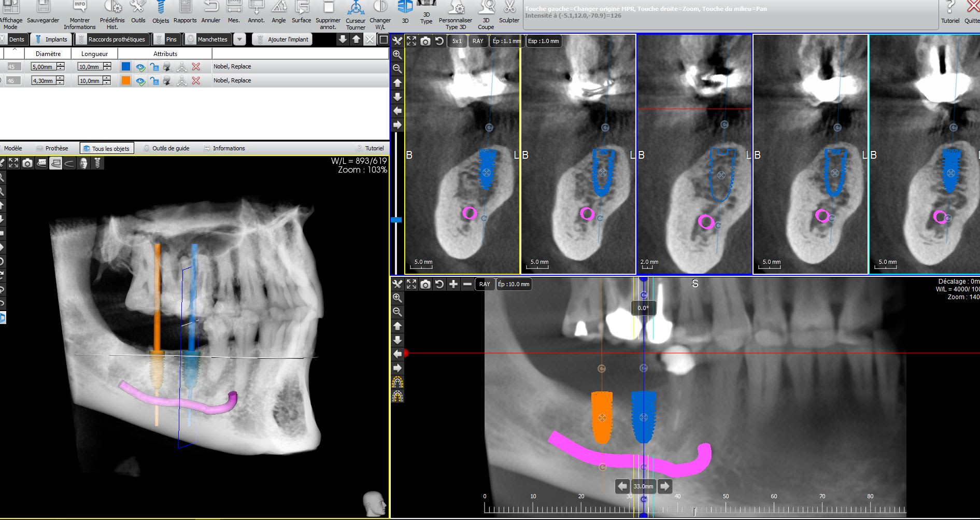Image resolution: width=980 pixels, height=520 pixels.
Task: Zoom in on the panoramic view
Action: pyautogui.click(x=397, y=298)
